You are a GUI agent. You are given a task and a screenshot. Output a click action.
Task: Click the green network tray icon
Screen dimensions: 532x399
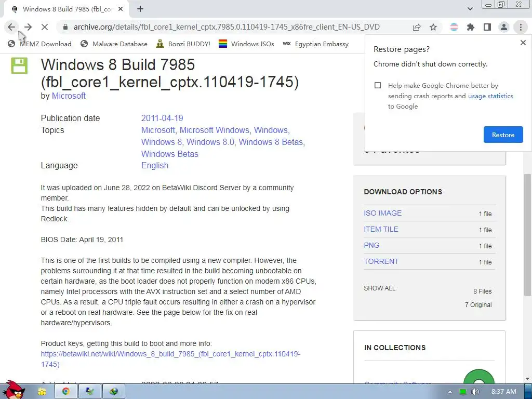pos(463,392)
